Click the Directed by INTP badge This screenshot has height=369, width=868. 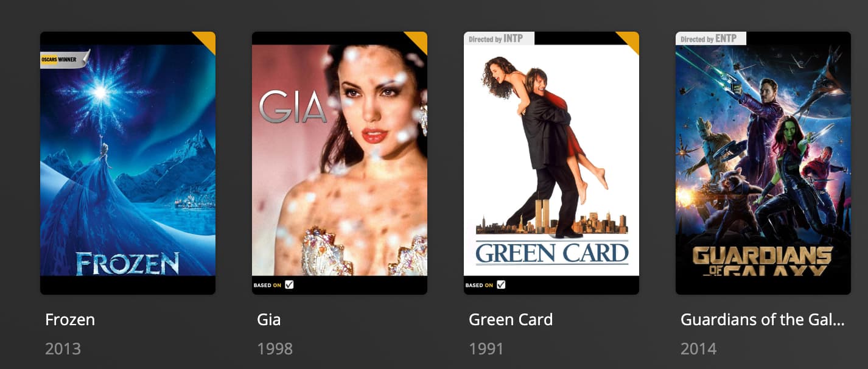tap(499, 38)
